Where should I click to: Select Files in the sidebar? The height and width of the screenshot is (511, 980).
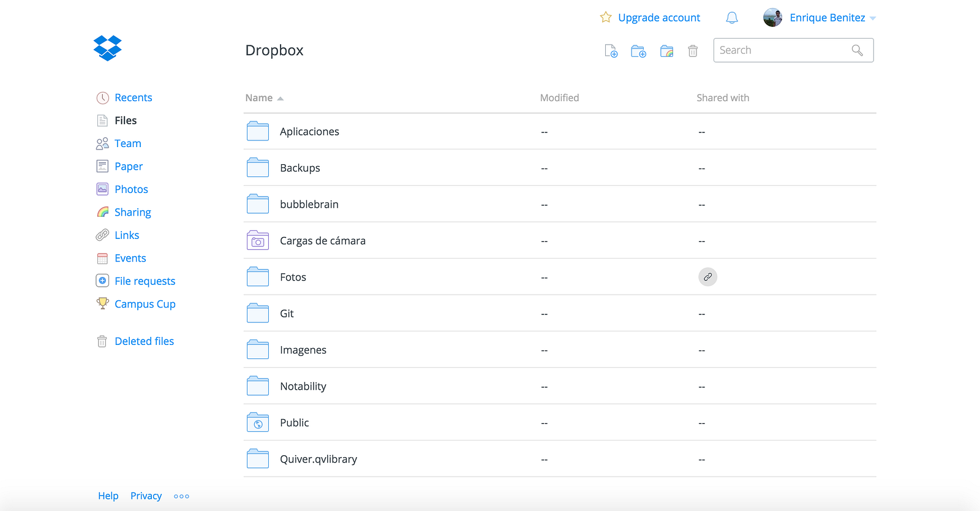[126, 121]
